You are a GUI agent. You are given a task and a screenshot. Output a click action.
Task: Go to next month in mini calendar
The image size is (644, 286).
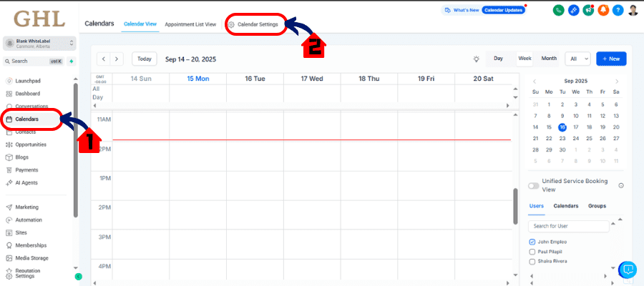tap(617, 82)
